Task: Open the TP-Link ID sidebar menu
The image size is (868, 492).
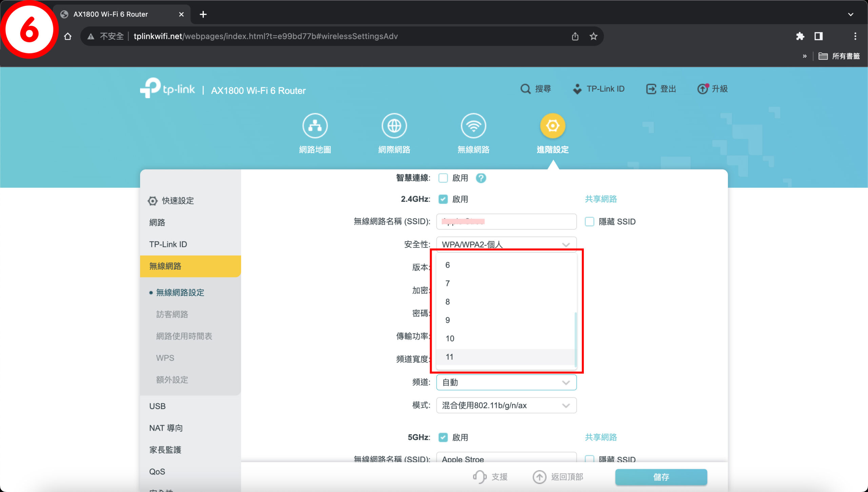Action: coord(190,244)
